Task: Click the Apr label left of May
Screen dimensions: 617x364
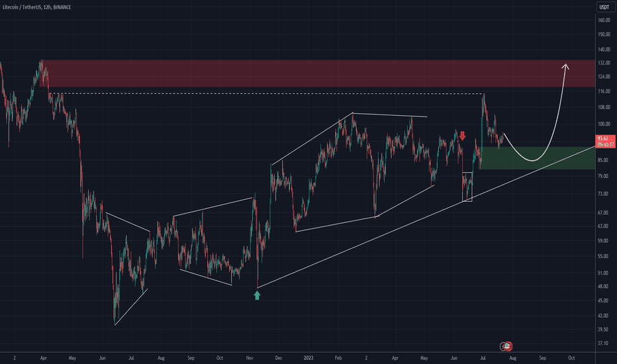Action: click(43, 358)
